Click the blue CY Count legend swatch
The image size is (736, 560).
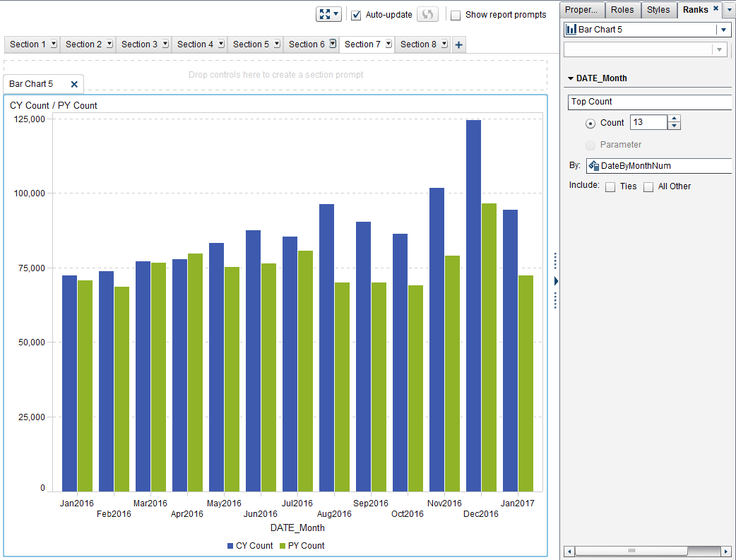tap(230, 546)
